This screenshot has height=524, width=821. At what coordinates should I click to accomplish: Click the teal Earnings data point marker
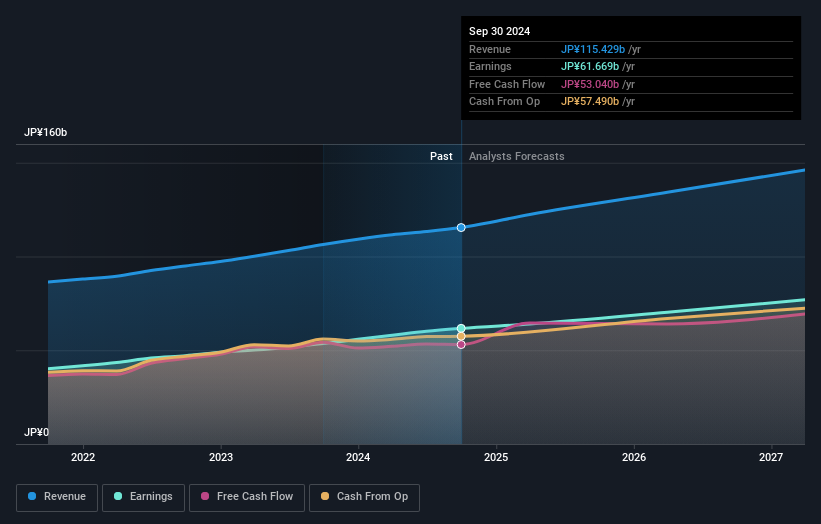pos(461,329)
